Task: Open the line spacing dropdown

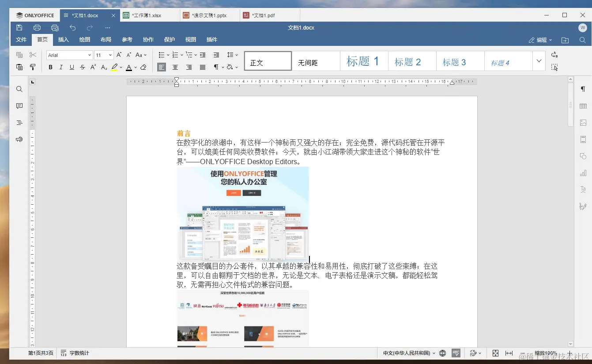Action: tap(232, 55)
